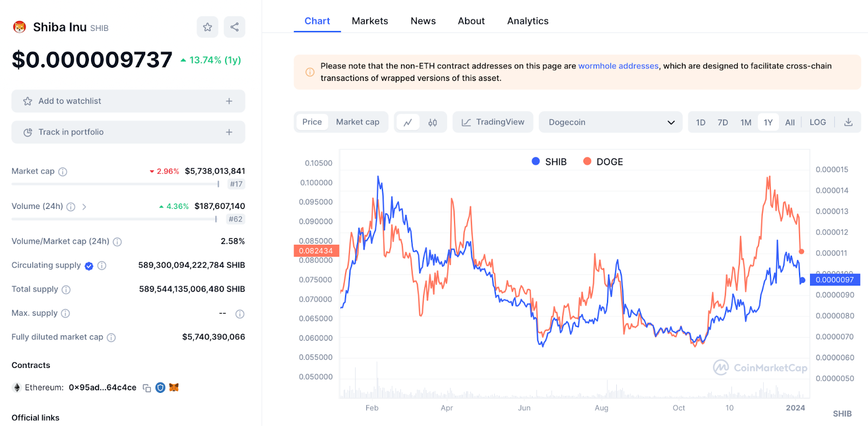Copy the Ethereum contract address
This screenshot has height=426, width=868.
click(146, 388)
